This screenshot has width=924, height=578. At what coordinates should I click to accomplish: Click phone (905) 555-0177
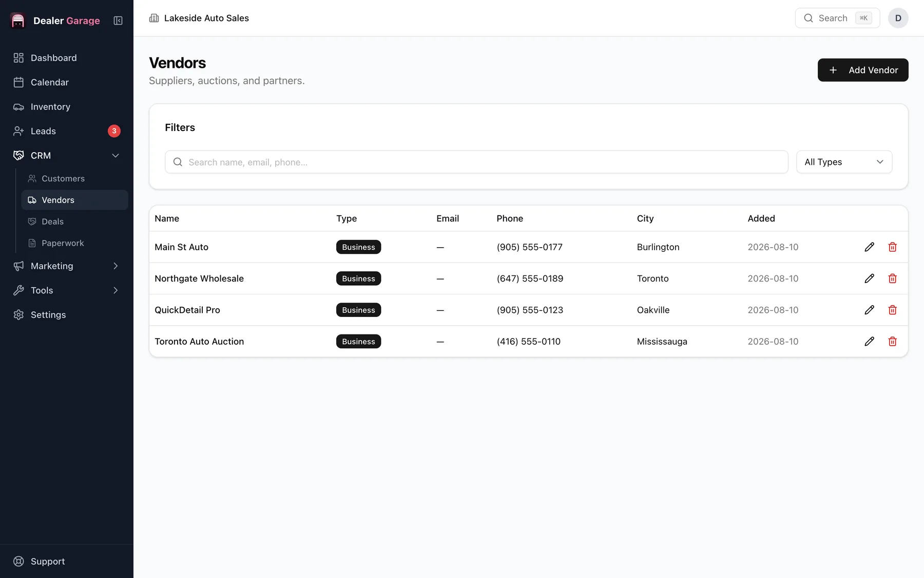(530, 247)
